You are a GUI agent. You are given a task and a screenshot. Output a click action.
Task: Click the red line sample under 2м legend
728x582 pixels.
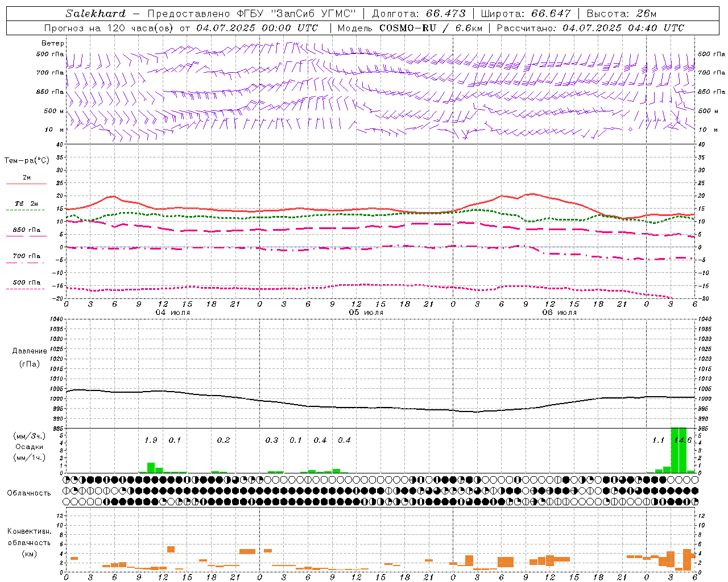click(26, 184)
